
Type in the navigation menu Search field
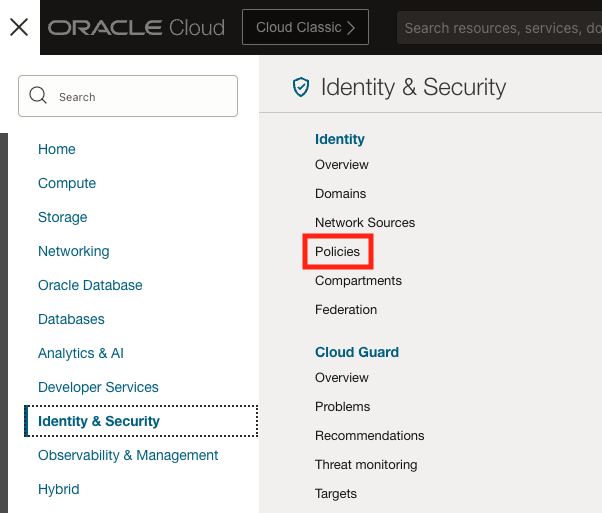coord(140,97)
